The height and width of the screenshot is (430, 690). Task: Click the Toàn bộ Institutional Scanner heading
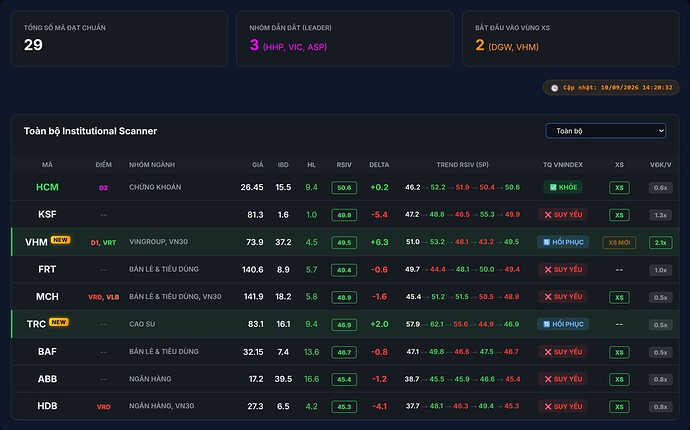(90, 131)
